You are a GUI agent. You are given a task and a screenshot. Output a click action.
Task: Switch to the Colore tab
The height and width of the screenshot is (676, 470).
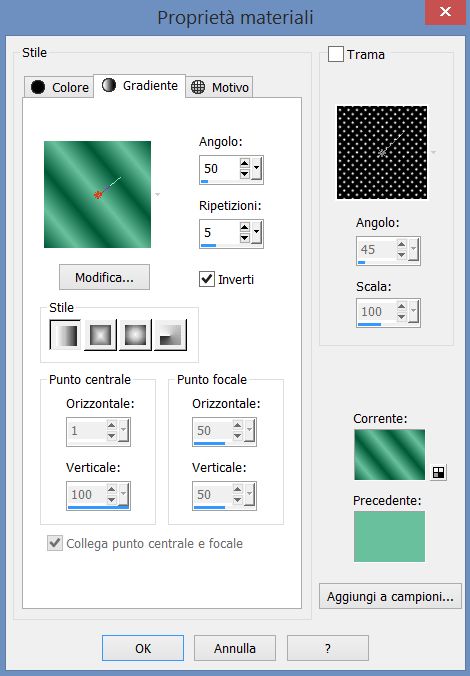59,87
